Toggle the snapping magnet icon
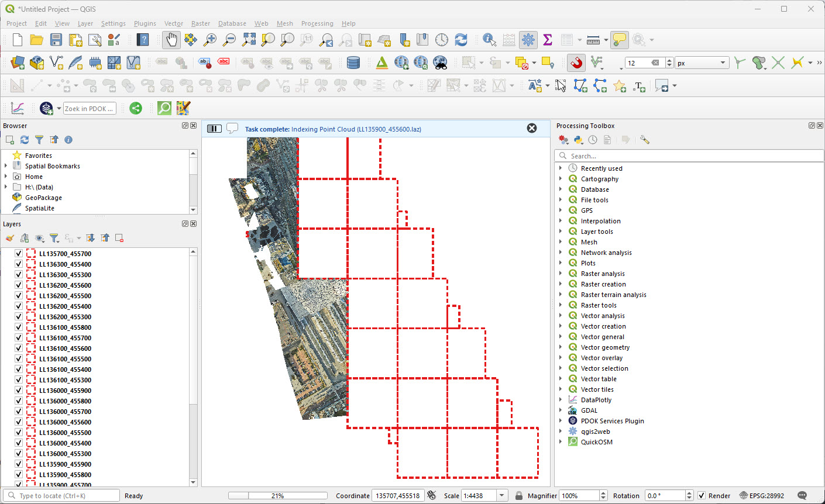This screenshot has width=825, height=504. [576, 63]
